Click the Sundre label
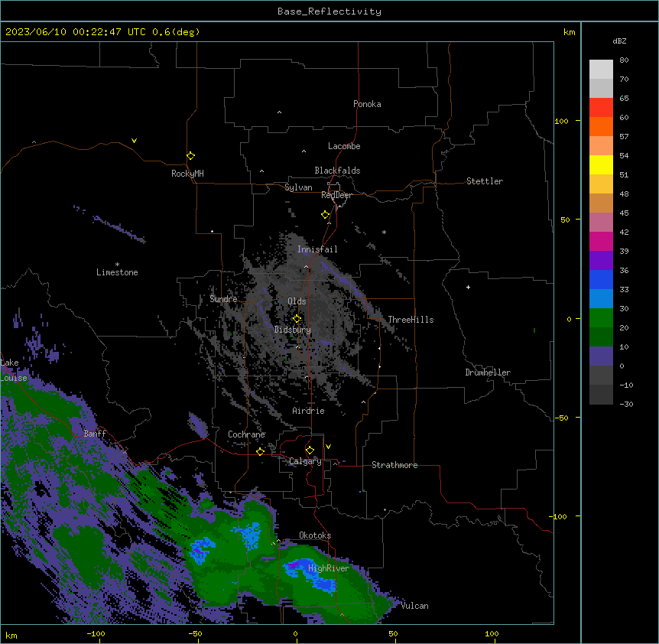The height and width of the screenshot is (644, 659). [223, 299]
